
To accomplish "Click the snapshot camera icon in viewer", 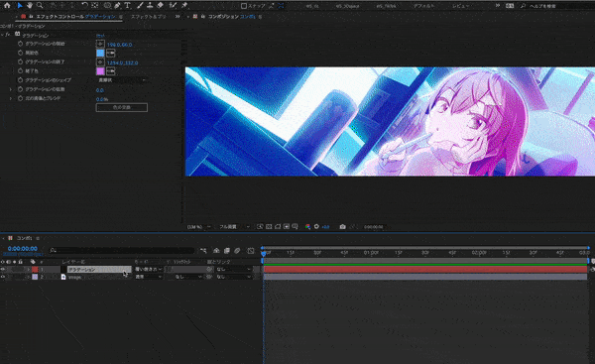I will coord(342,226).
